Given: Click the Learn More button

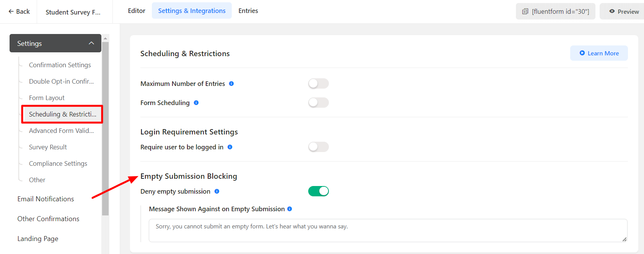Looking at the screenshot, I should pos(598,53).
